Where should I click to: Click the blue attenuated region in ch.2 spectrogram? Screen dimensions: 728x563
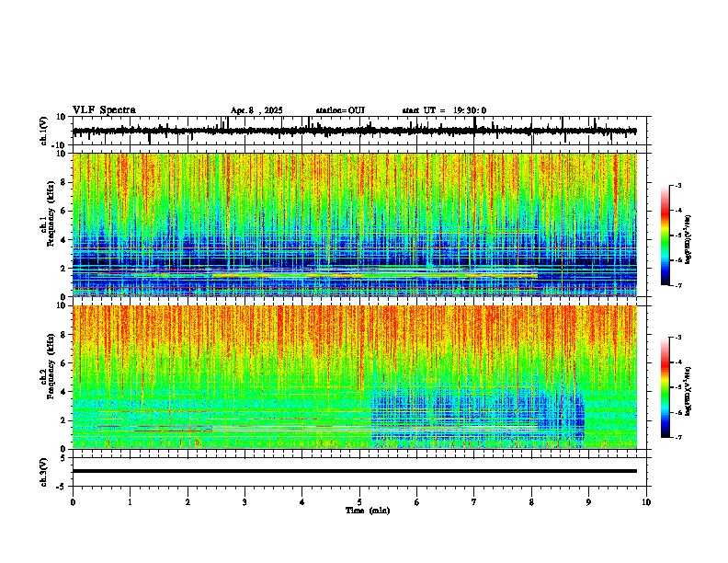pyautogui.click(x=478, y=417)
